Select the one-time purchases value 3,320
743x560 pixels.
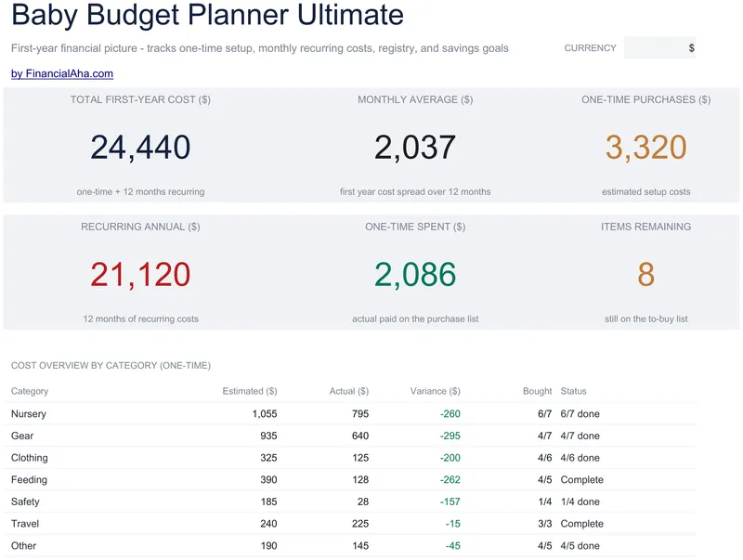[645, 147]
